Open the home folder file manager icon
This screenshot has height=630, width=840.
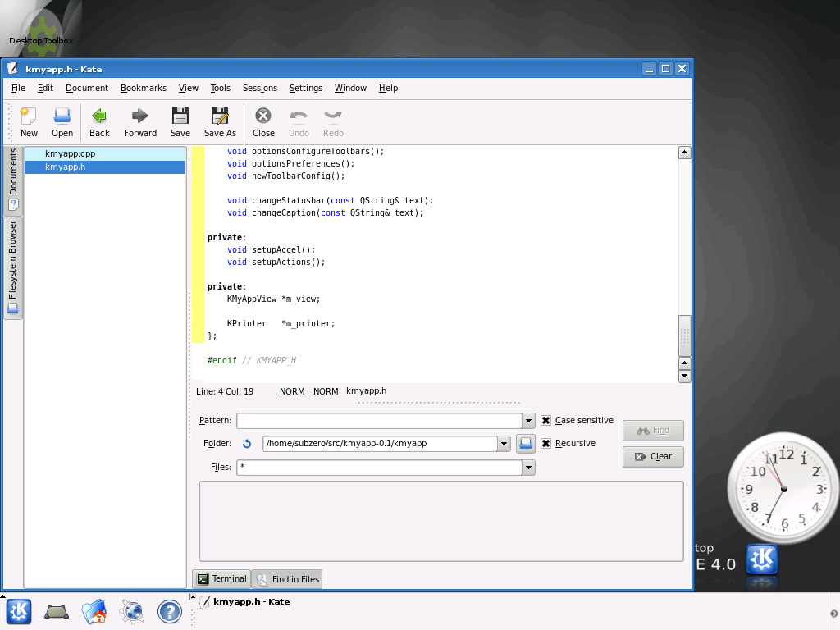(94, 611)
